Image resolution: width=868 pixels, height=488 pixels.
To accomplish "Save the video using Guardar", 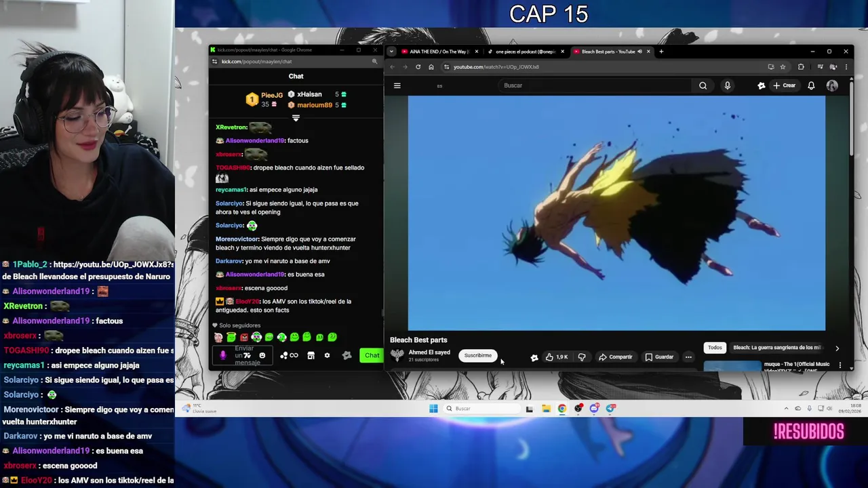I will [x=659, y=357].
